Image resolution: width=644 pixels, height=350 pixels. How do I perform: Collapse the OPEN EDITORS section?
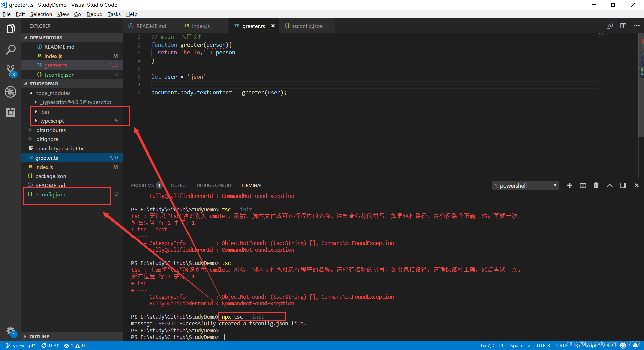pos(72,37)
